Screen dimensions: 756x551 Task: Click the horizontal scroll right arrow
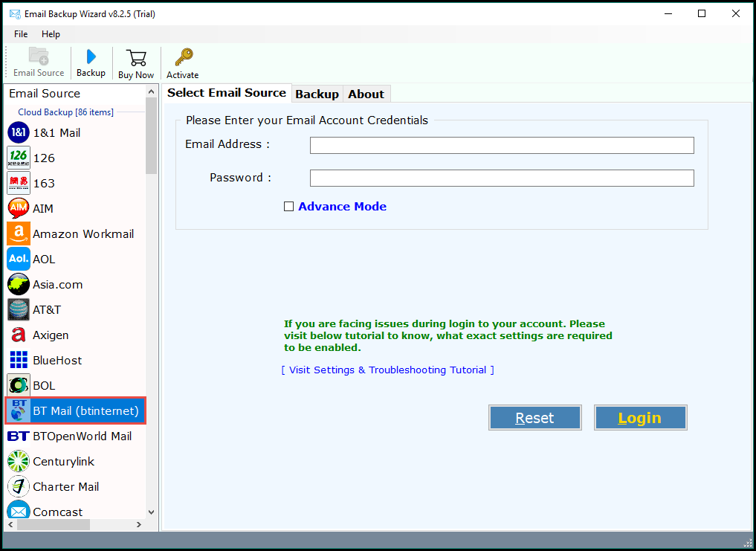pos(139,524)
